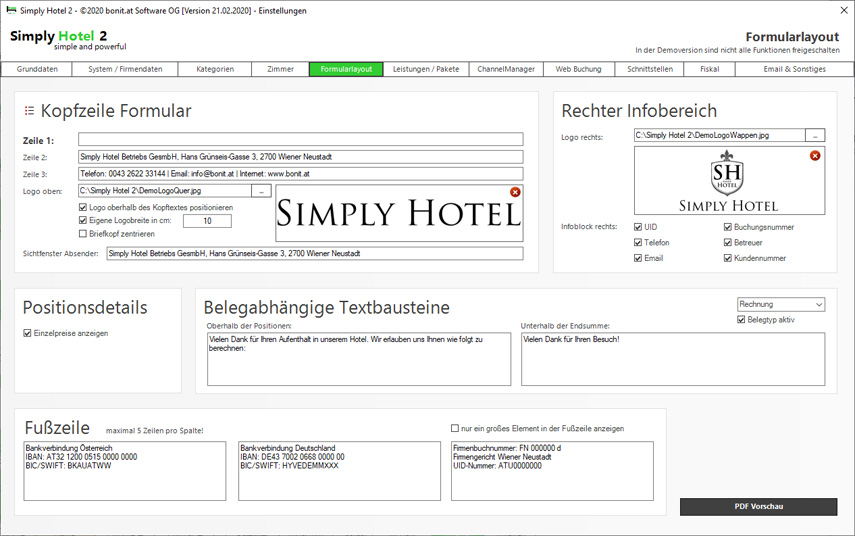The height and width of the screenshot is (536, 855).
Task: Go to the ChannelManager tab
Action: [506, 70]
